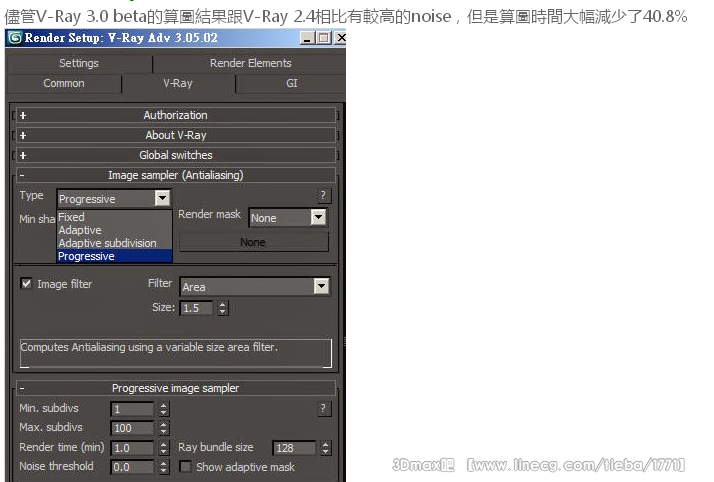This screenshot has width=714, height=482.
Task: Close the Render Setup window
Action: pos(340,38)
